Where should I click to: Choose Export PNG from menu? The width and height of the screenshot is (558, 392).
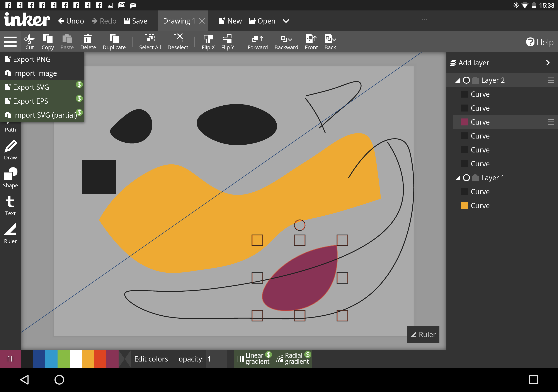[42, 59]
